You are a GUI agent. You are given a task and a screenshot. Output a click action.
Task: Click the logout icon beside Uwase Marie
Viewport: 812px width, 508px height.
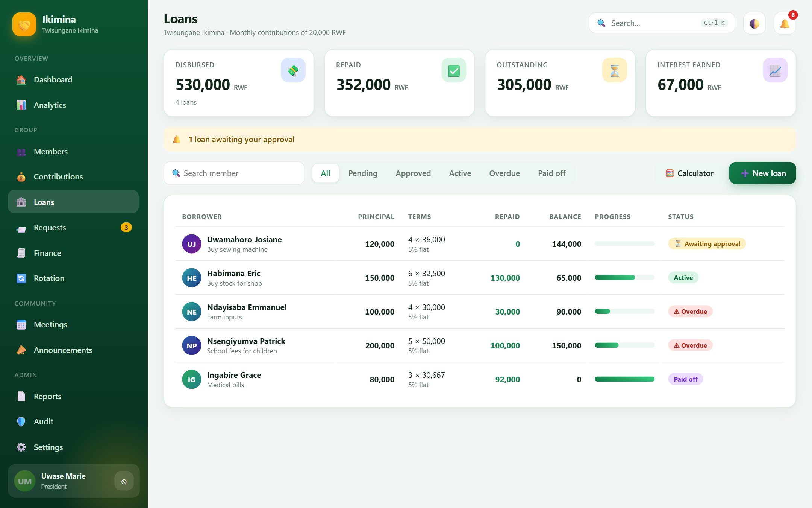pyautogui.click(x=124, y=481)
